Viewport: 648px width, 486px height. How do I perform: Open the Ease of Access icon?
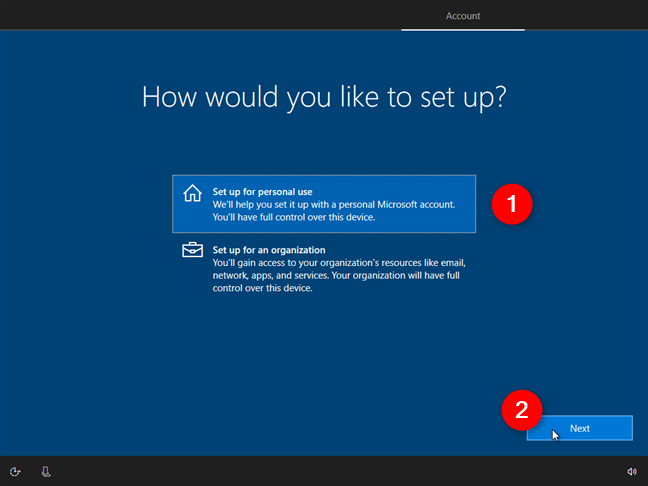15,472
